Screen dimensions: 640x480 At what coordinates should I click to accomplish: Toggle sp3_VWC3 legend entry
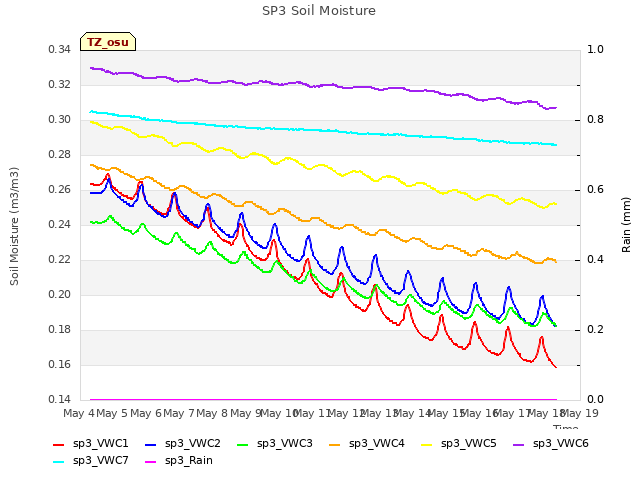275,444
